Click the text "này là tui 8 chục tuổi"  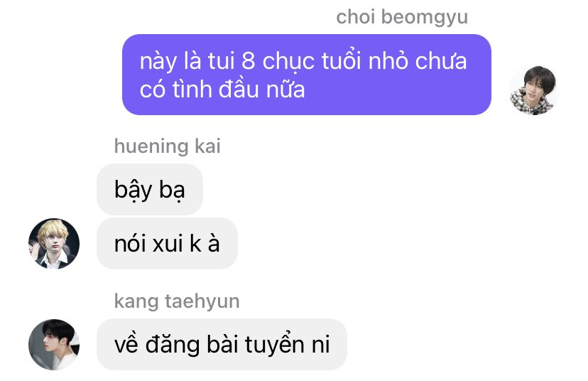(x=251, y=61)
